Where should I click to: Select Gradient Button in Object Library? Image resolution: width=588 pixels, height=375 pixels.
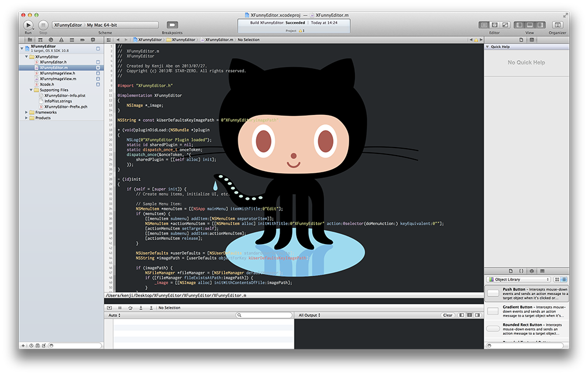527,311
